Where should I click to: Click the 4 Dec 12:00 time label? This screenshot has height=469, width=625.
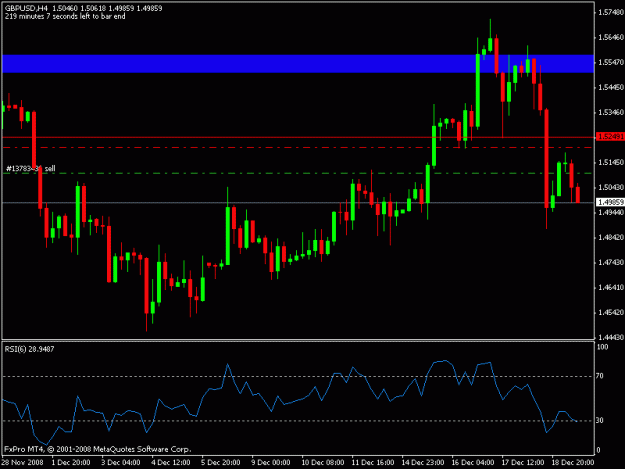[171, 463]
